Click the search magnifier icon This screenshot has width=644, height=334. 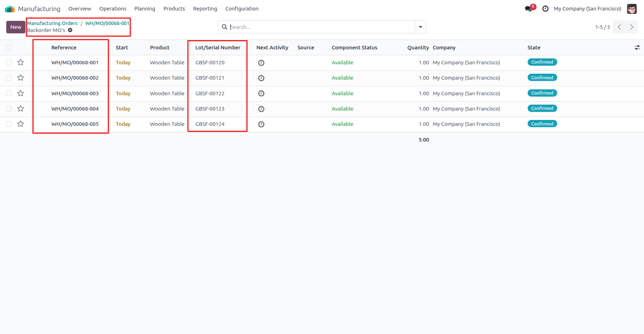224,27
